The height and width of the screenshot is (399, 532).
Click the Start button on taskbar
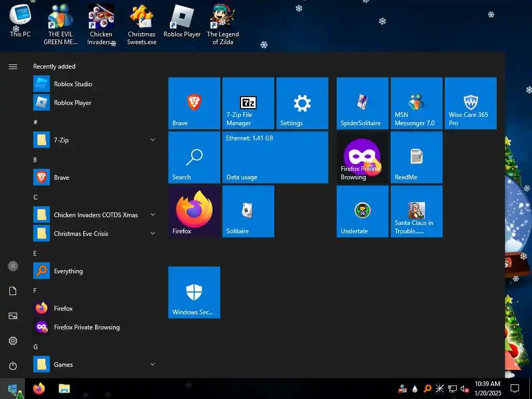click(x=12, y=389)
